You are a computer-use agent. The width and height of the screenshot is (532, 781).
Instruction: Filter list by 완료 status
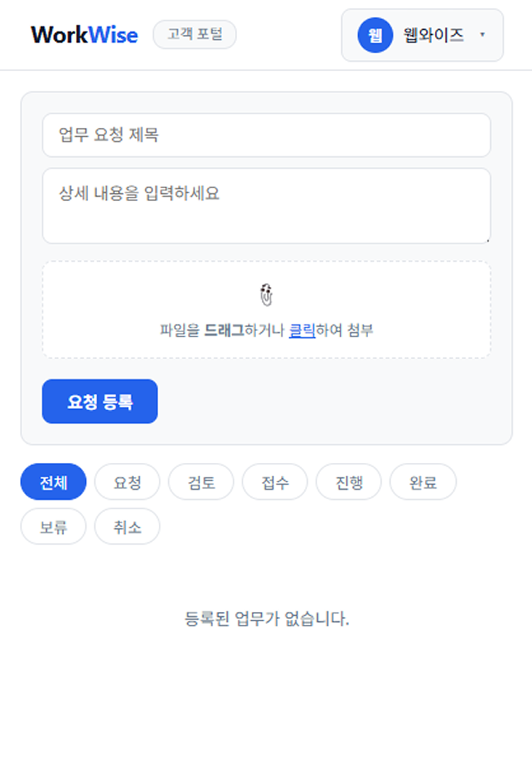423,481
